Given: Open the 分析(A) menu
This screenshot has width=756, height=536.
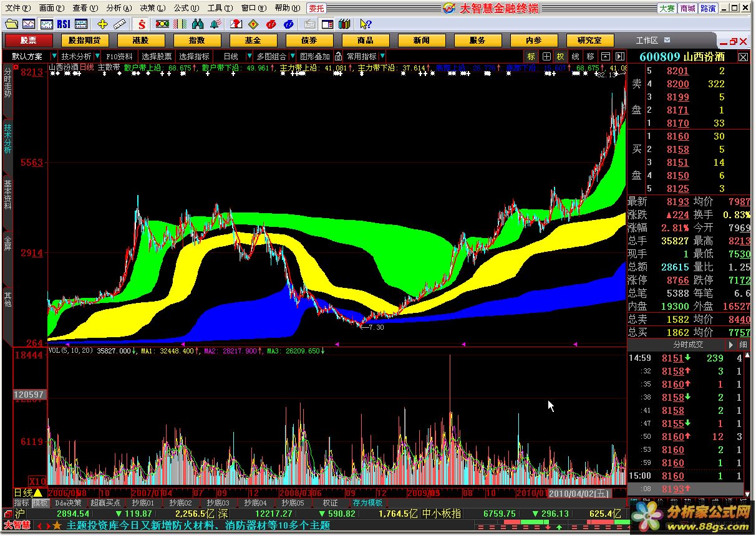Looking at the screenshot, I should coord(119,8).
